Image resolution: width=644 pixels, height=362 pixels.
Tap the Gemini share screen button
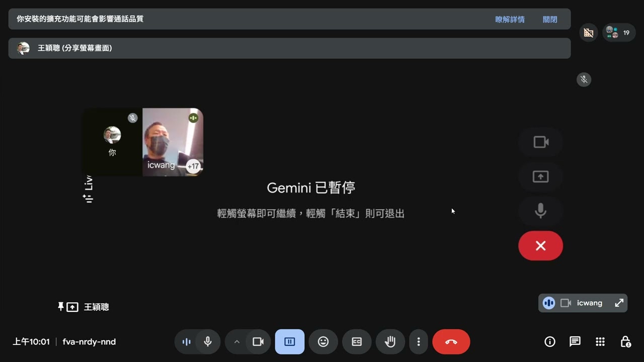pyautogui.click(x=540, y=176)
